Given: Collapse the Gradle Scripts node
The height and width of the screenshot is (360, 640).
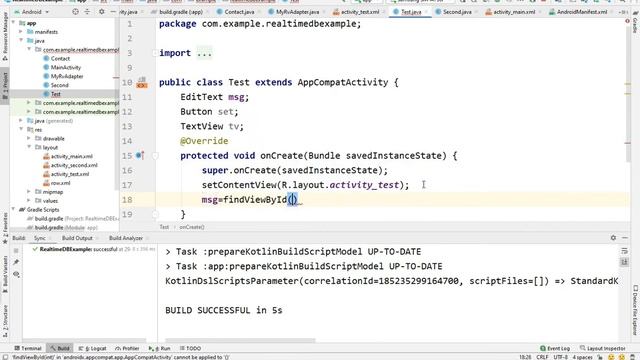Looking at the screenshot, I should coord(14,209).
